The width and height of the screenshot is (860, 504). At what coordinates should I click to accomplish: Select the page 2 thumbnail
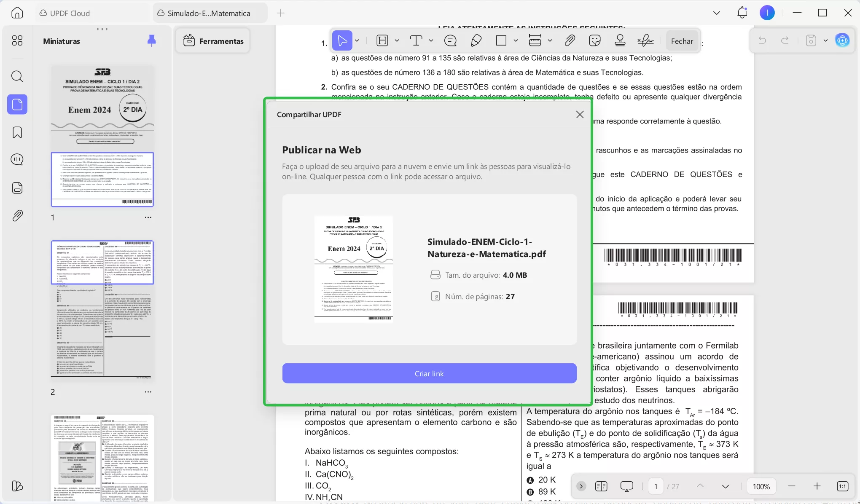tap(102, 310)
